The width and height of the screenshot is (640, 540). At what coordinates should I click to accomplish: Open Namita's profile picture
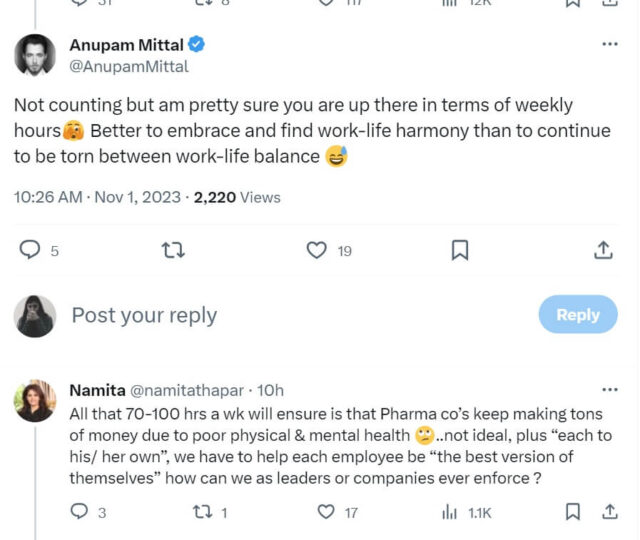pos(34,400)
